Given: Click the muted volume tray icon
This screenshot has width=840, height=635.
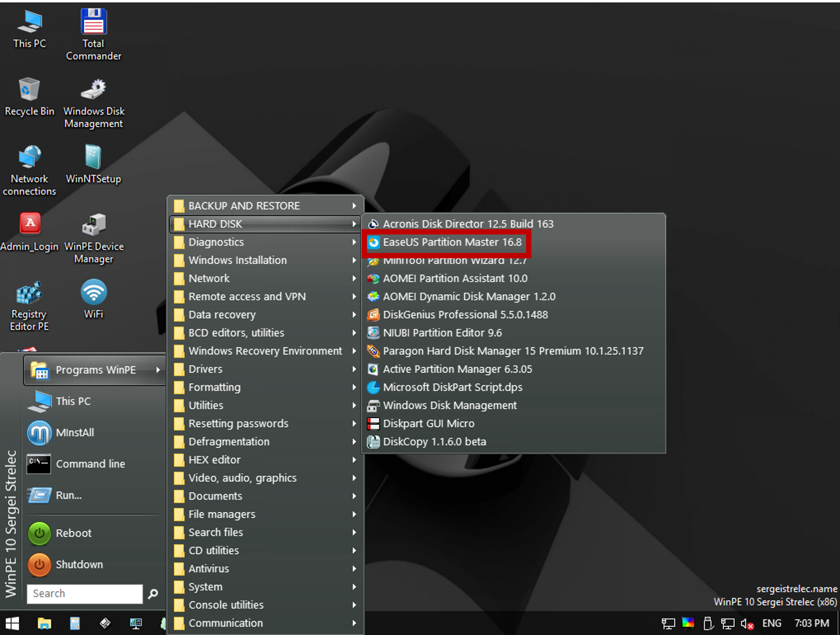Looking at the screenshot, I should pos(747,623).
